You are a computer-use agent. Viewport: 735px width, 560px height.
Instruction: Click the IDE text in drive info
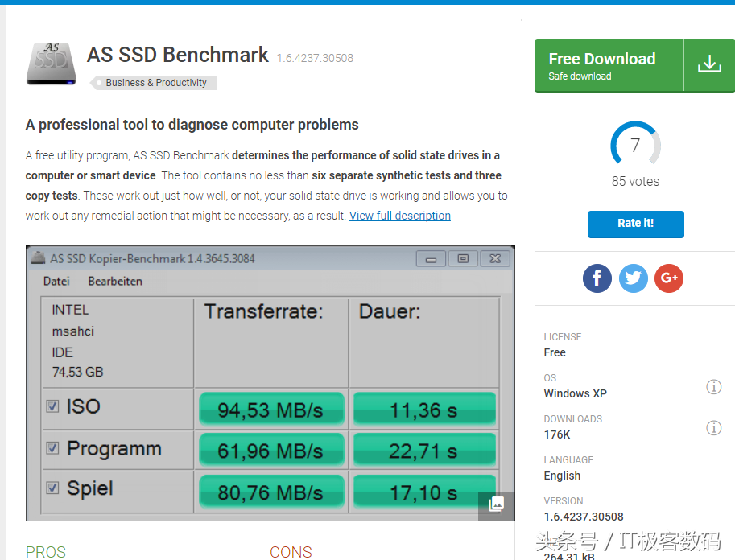click(62, 352)
